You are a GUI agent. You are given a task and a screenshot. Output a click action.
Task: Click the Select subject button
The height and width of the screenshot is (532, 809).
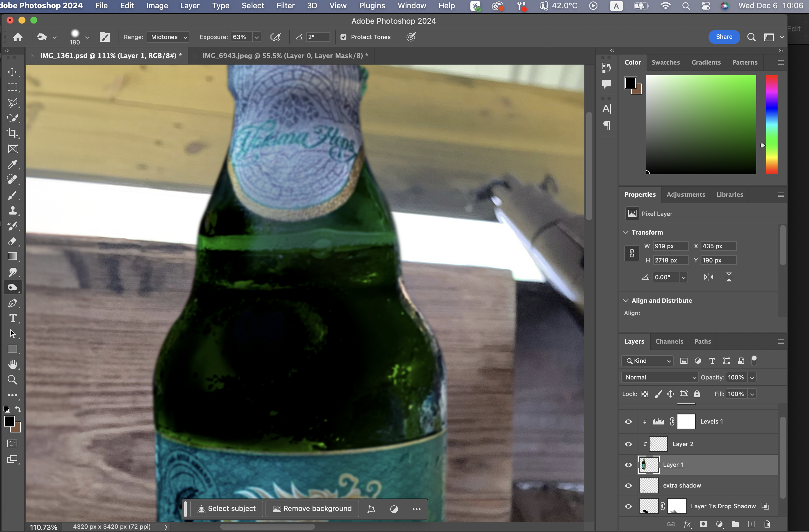pos(227,509)
